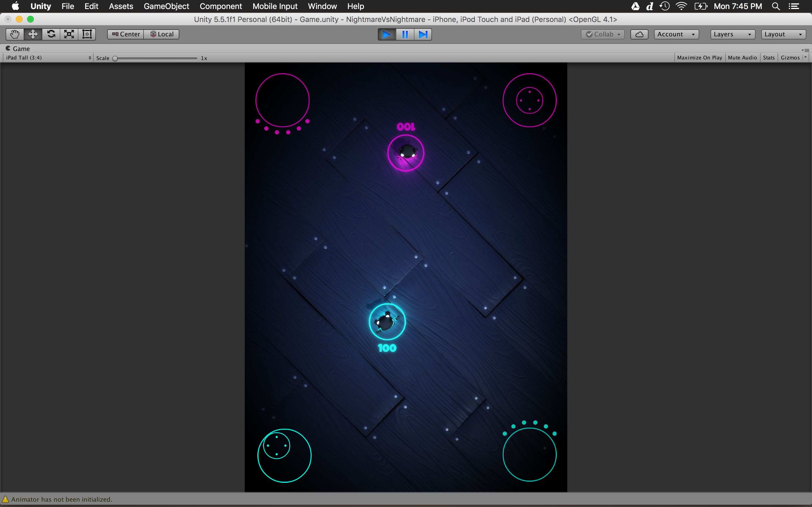Pause the game playback
Screen dimensions: 812x507
[x=405, y=35]
